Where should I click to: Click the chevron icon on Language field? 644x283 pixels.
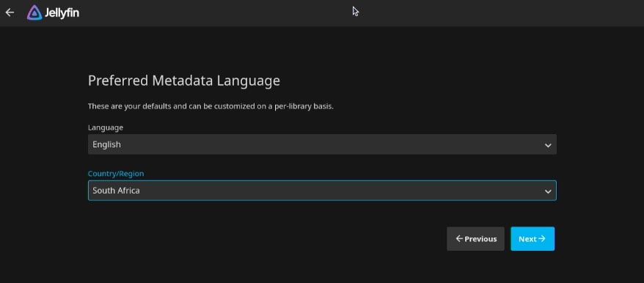(x=547, y=145)
